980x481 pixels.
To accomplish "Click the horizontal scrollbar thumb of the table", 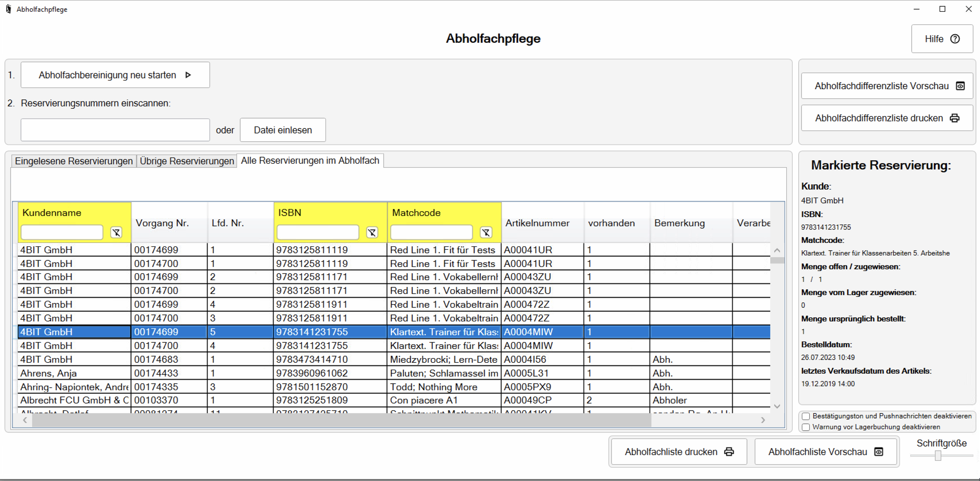I will click(x=341, y=420).
